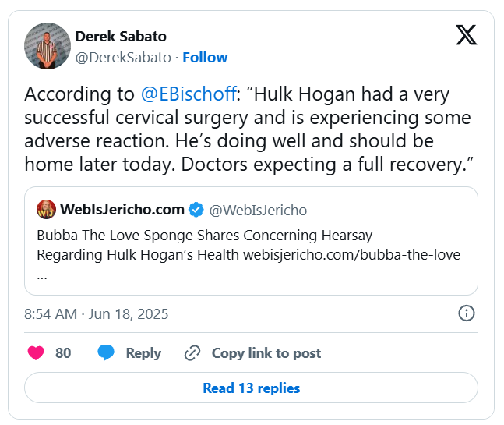Click the @DerekSabato handle
Screen dimensions: 504x425
[x=123, y=57]
